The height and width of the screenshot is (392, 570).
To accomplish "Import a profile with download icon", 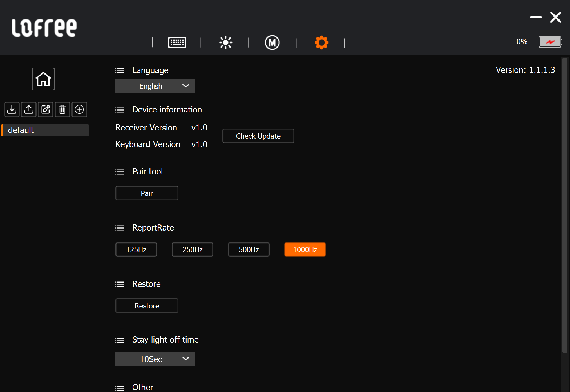I will tap(12, 109).
